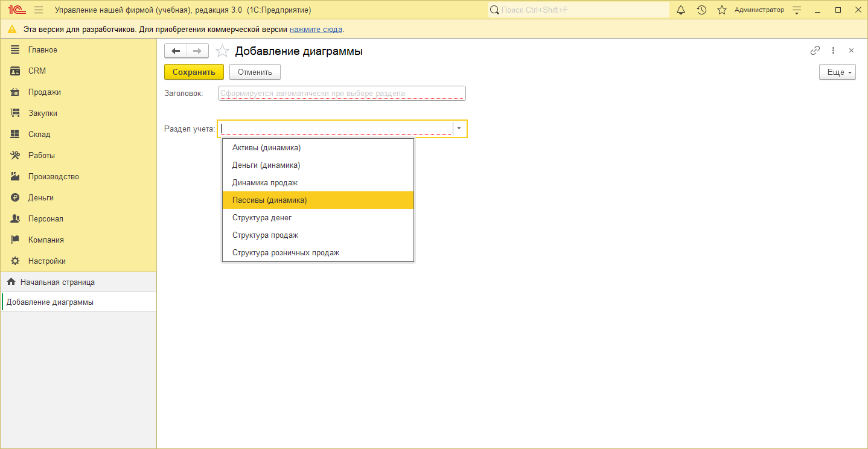868x449 pixels.
Task: Follow the нажмите сюда link
Action: point(316,29)
